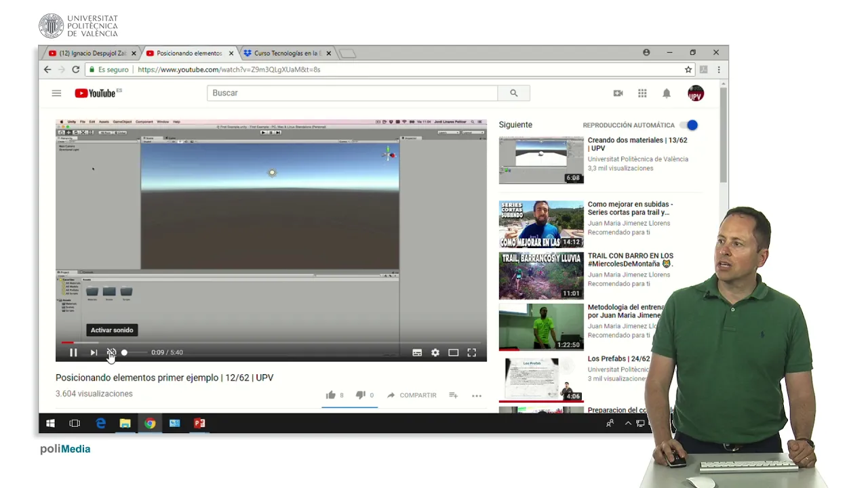
Task: Switch to theater mode
Action: pos(453,352)
